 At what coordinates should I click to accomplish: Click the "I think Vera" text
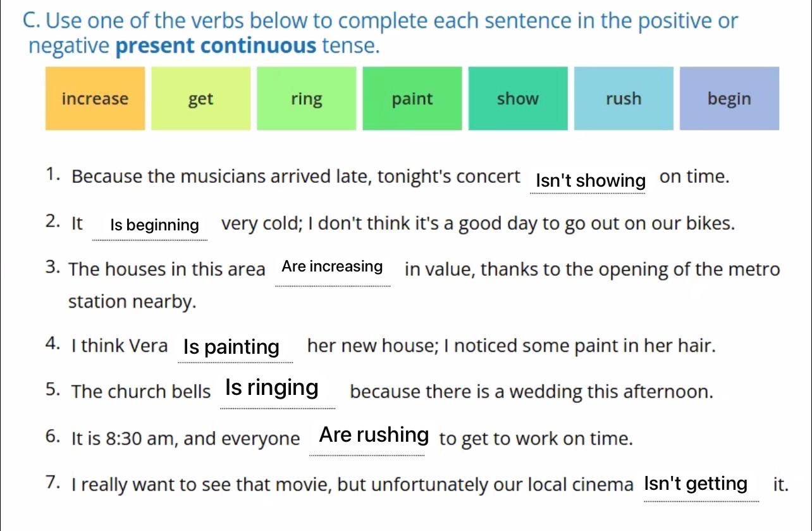(x=120, y=346)
